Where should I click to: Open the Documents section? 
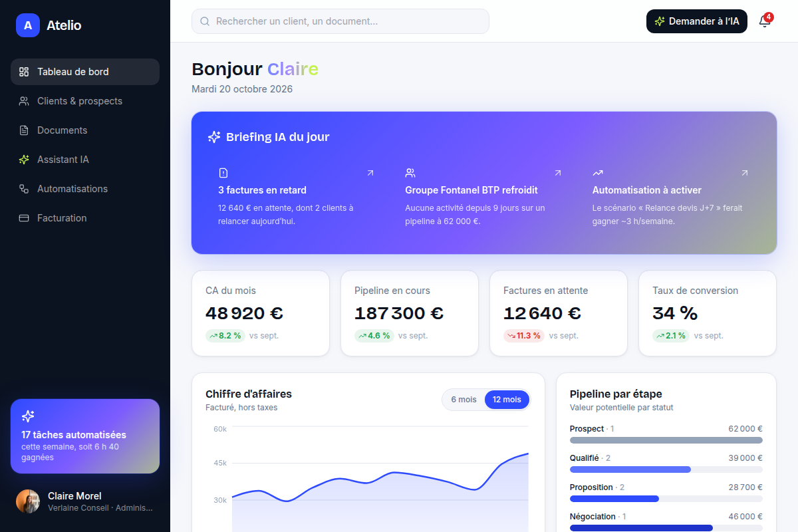point(85,130)
